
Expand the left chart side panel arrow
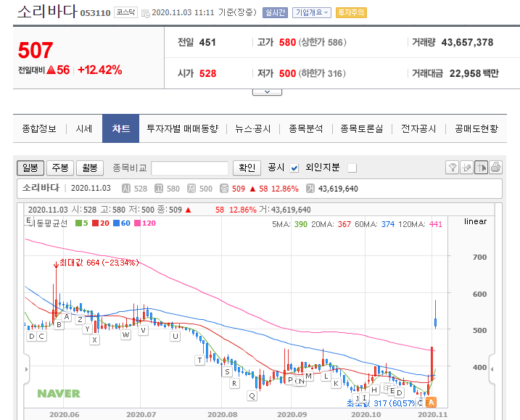coord(27,369)
